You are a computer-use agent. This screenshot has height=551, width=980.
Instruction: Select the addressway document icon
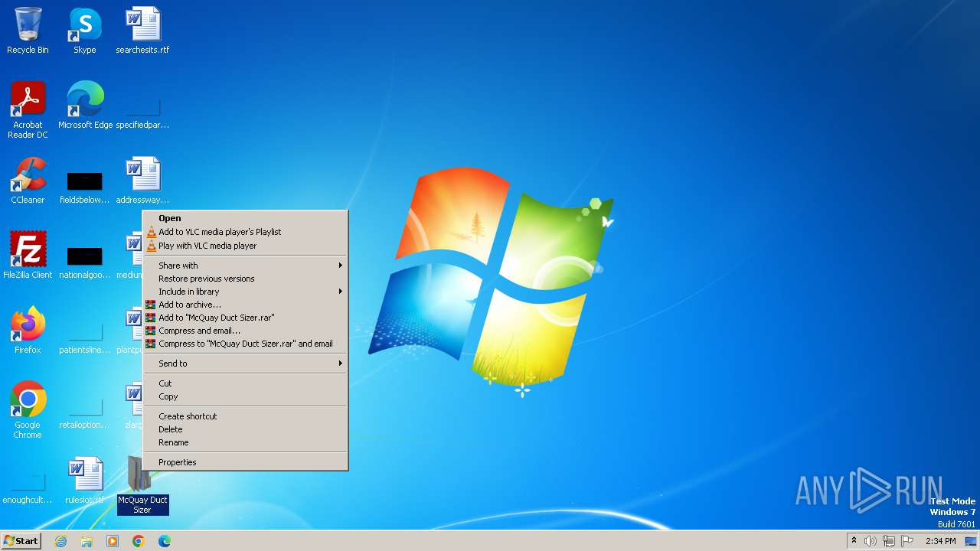(x=142, y=181)
